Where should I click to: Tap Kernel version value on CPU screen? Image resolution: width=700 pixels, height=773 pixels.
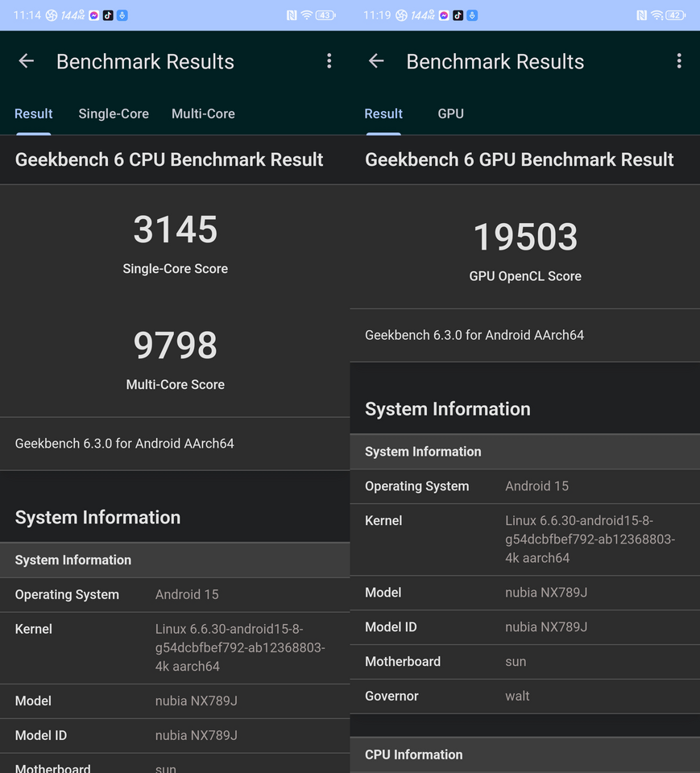point(240,647)
